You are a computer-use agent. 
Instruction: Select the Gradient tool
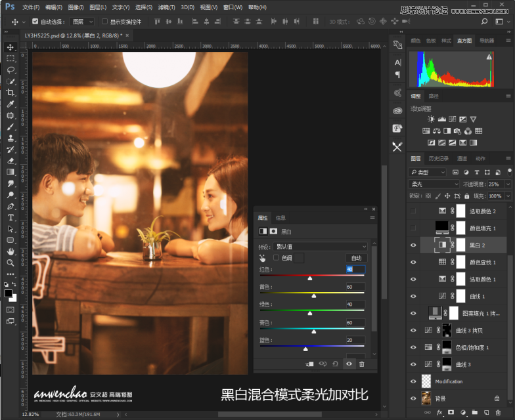(11, 172)
